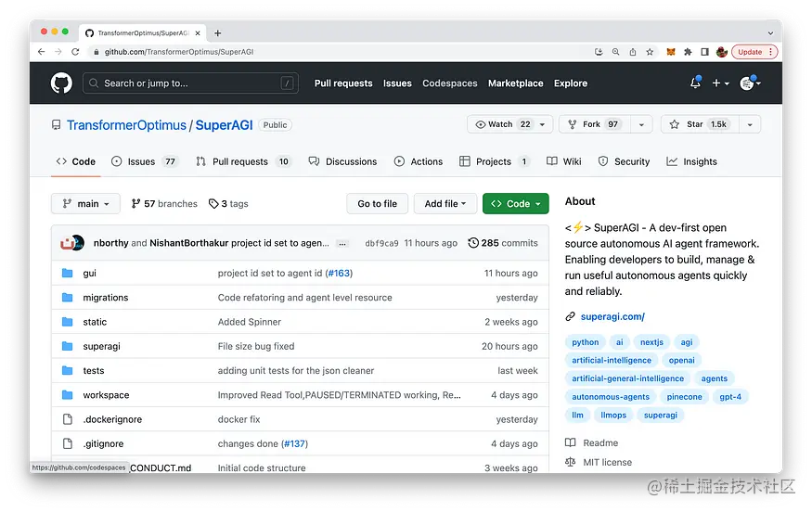This screenshot has height=512, width=812.
Task: Open the superagi.com/ website link
Action: coord(612,316)
